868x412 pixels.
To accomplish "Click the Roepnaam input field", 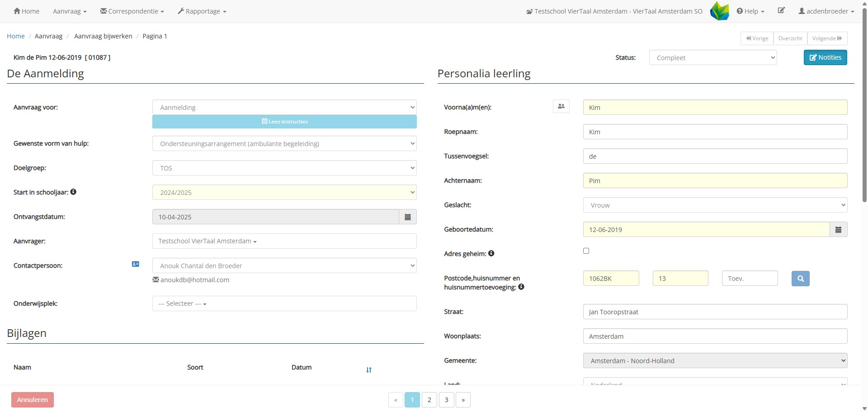I will coord(715,132).
